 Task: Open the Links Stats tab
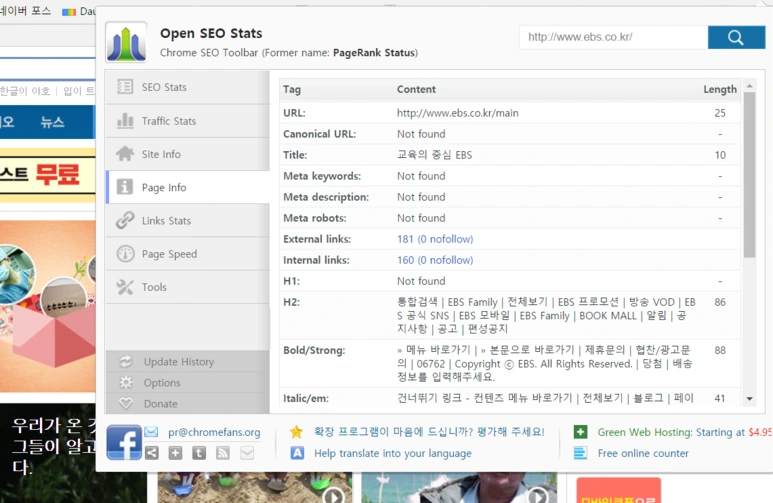point(188,220)
